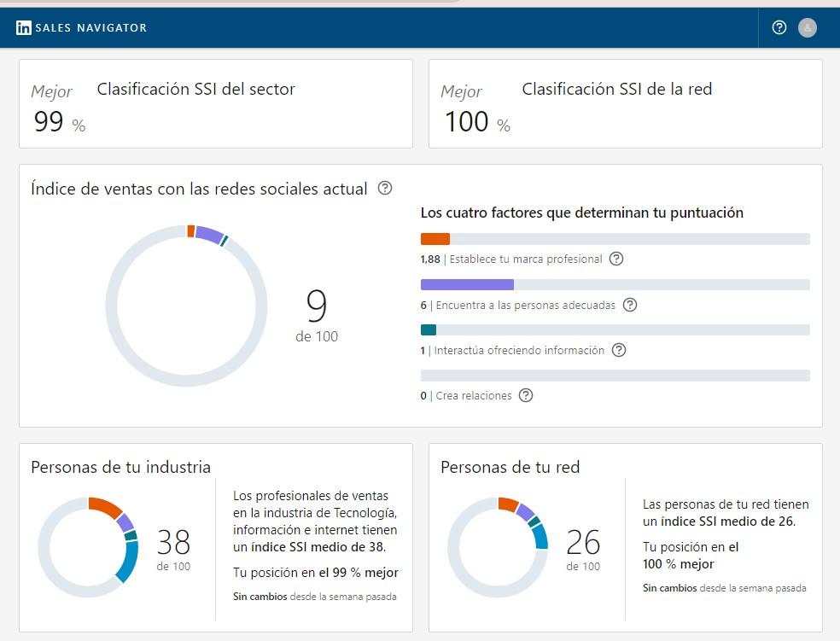
Task: Click help icon for Encuentra a las personas adecuadas
Action: (x=630, y=305)
